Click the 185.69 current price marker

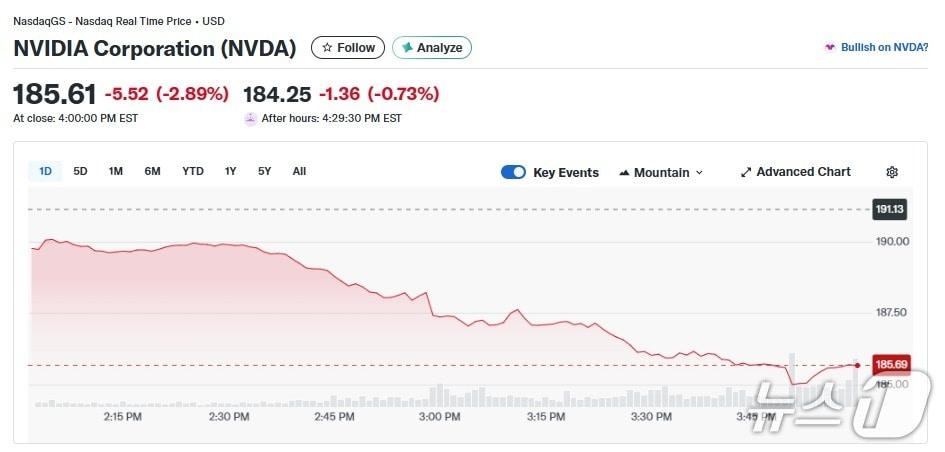coord(890,365)
